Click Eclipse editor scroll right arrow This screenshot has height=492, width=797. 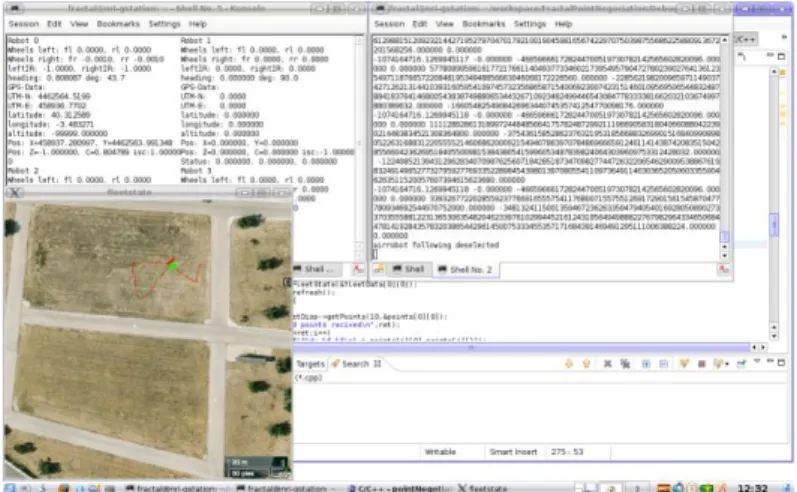click(763, 348)
